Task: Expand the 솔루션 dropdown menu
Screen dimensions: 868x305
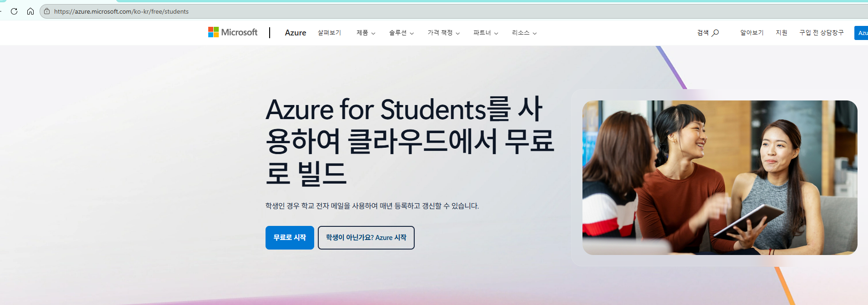Action: (x=401, y=33)
